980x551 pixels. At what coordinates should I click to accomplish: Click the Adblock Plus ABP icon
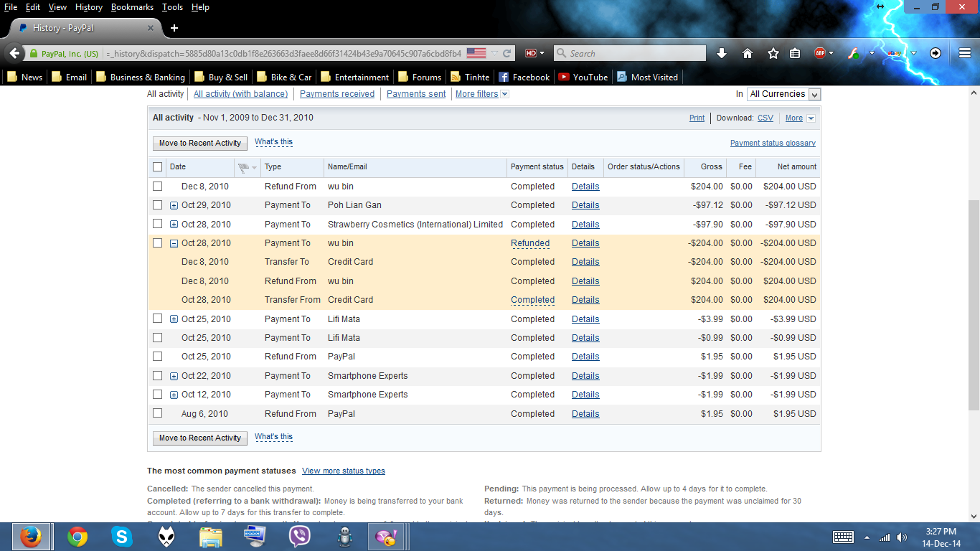pos(820,53)
